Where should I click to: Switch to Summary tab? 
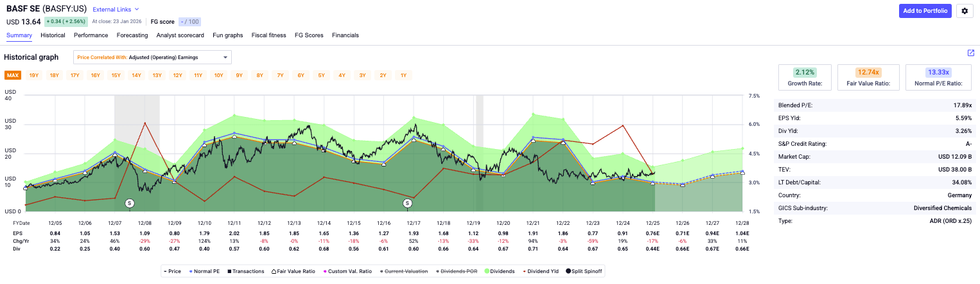[x=19, y=35]
